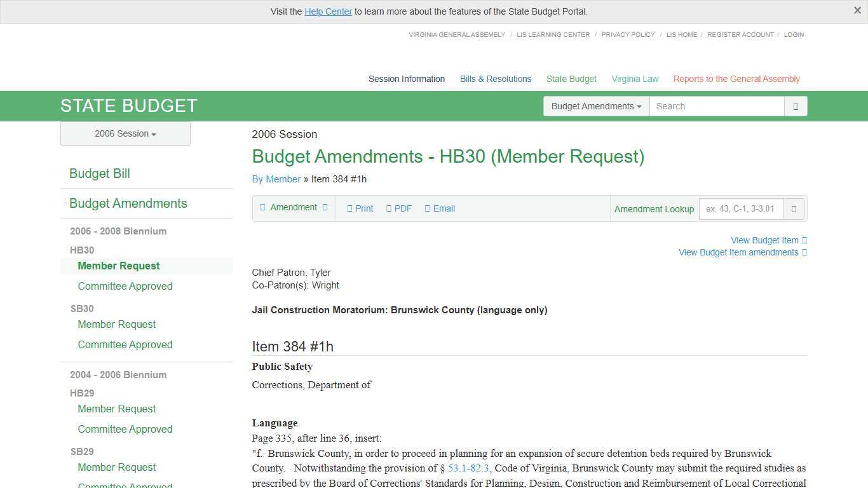The height and width of the screenshot is (488, 868).
Task: Click the search magnifier in the green header
Action: click(x=796, y=106)
